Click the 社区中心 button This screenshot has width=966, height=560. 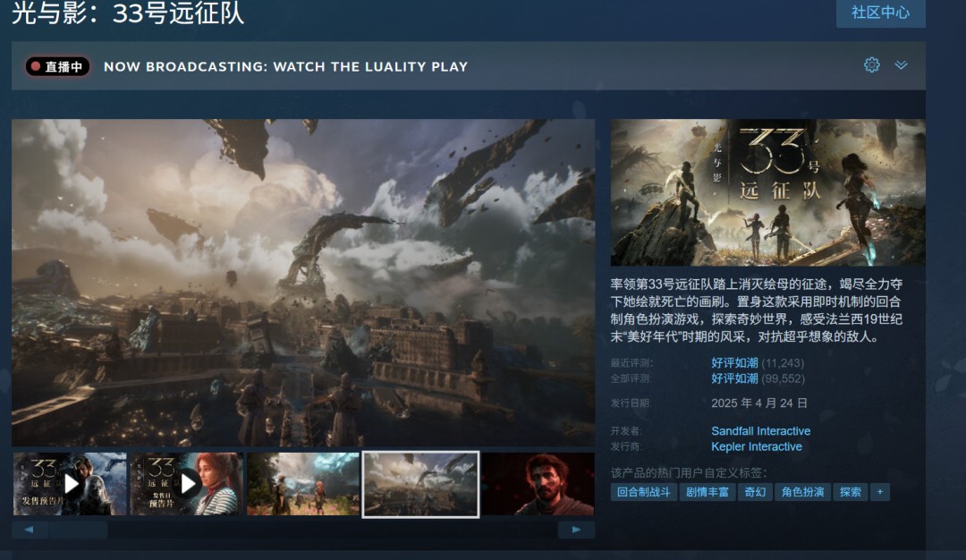click(x=880, y=13)
